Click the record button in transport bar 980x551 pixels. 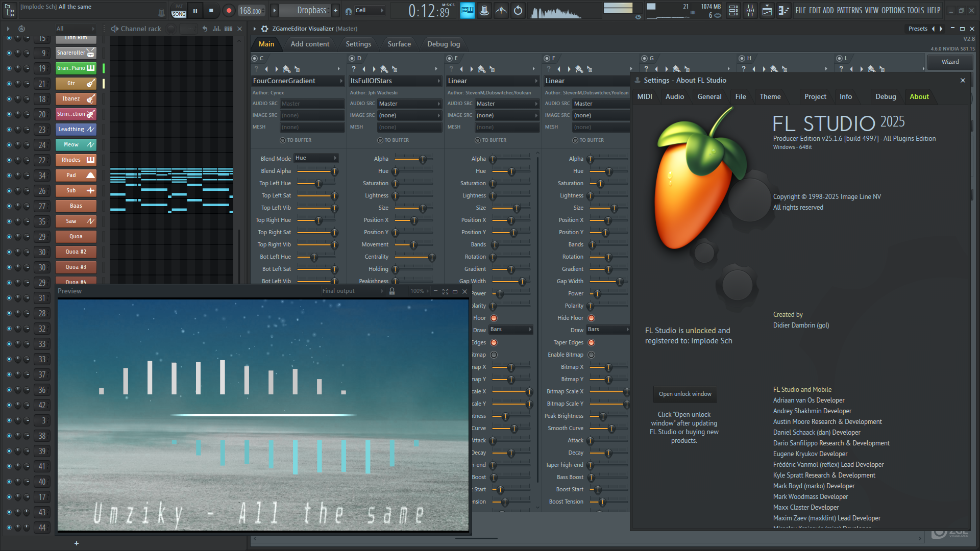click(229, 10)
